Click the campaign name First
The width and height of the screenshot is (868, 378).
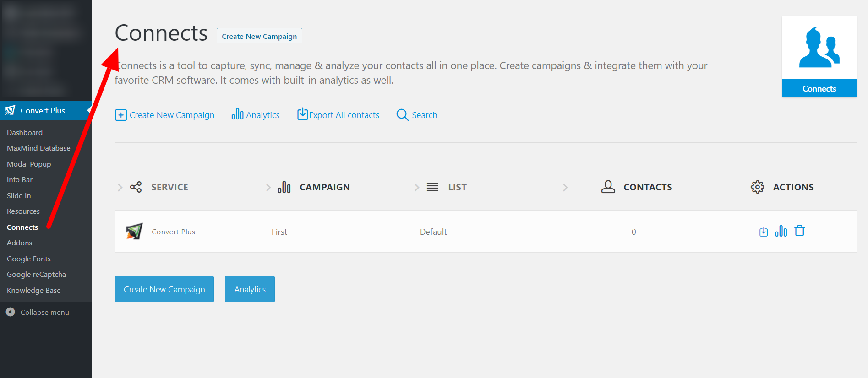coord(279,232)
